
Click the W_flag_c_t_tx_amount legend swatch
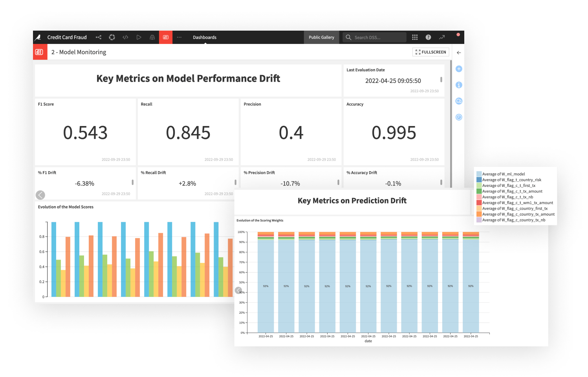[x=479, y=191]
